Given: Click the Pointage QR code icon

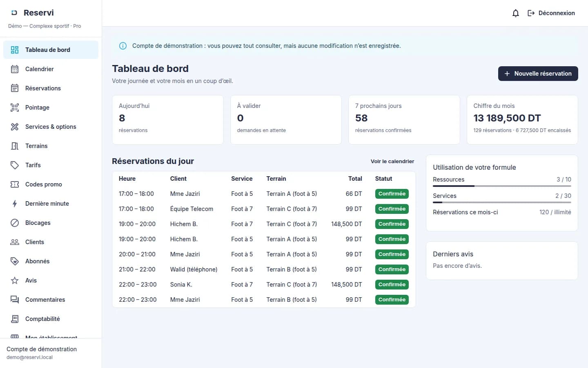Looking at the screenshot, I should (15, 108).
